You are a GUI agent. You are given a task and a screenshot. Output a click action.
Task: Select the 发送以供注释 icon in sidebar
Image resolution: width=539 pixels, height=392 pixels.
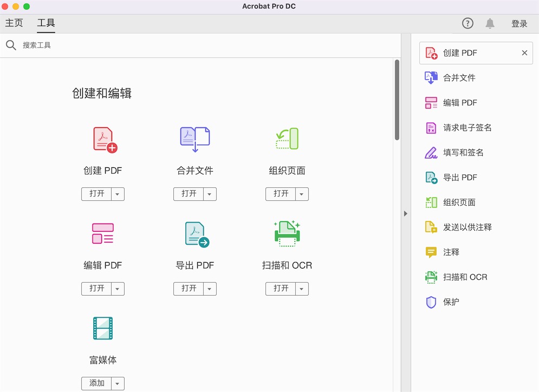(x=431, y=227)
